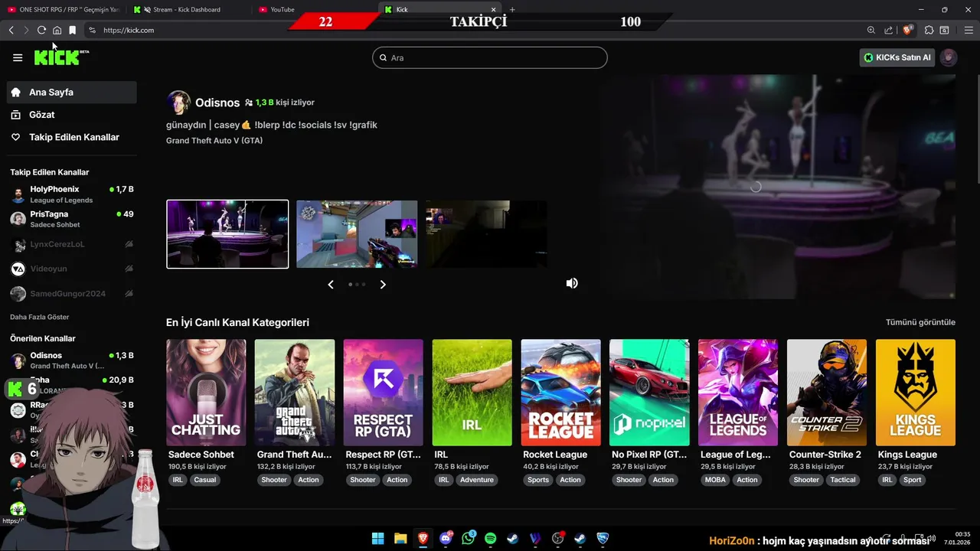This screenshot has height=551, width=980.
Task: Open Spotify from taskbar
Action: pyautogui.click(x=491, y=539)
